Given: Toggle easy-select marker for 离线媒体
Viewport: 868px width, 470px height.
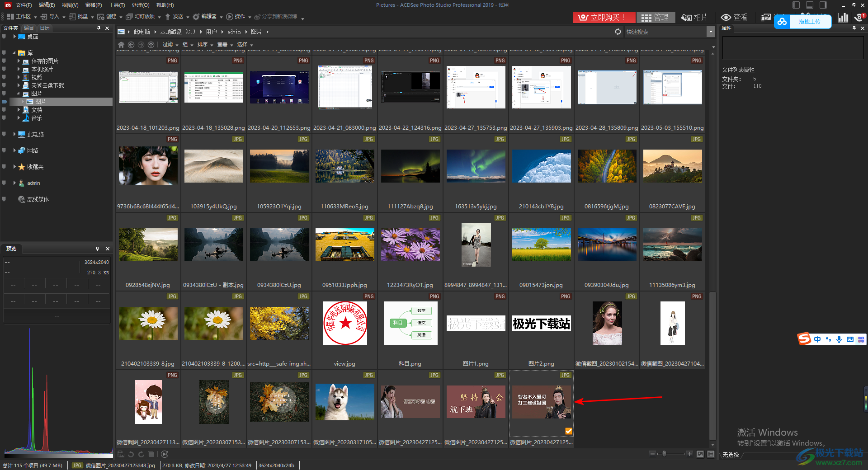Looking at the screenshot, I should point(4,199).
